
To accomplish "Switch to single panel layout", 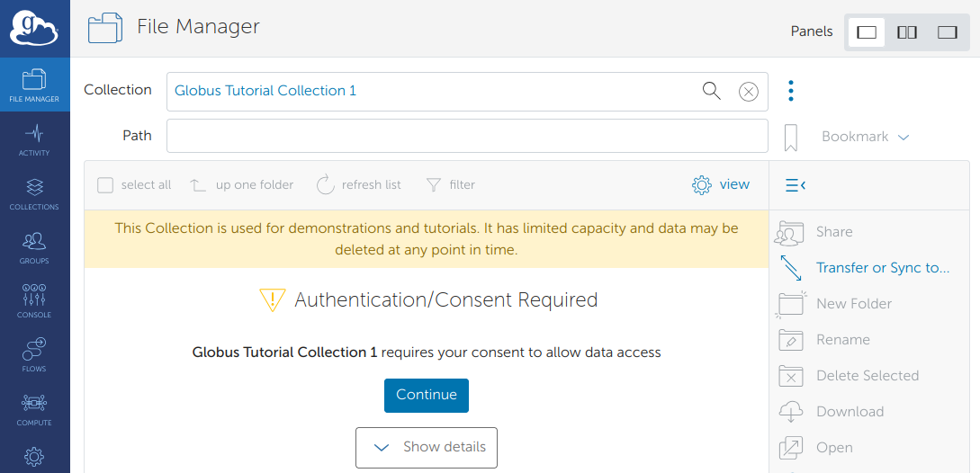I will point(867,32).
